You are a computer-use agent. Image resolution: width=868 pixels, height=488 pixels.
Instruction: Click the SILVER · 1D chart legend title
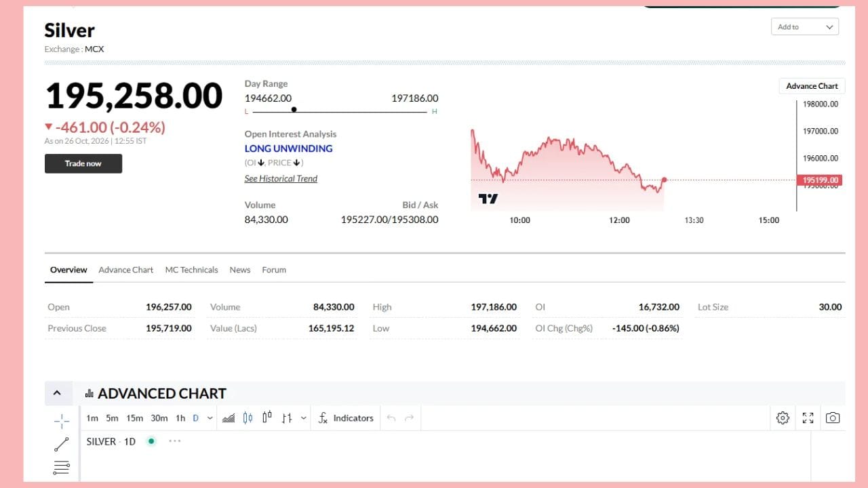(111, 441)
